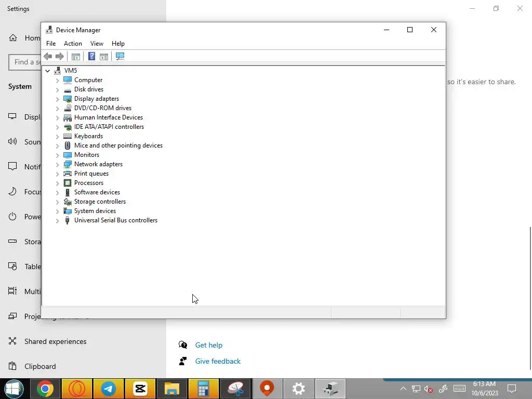
Task: Collapse the VM5 root node
Action: point(47,71)
